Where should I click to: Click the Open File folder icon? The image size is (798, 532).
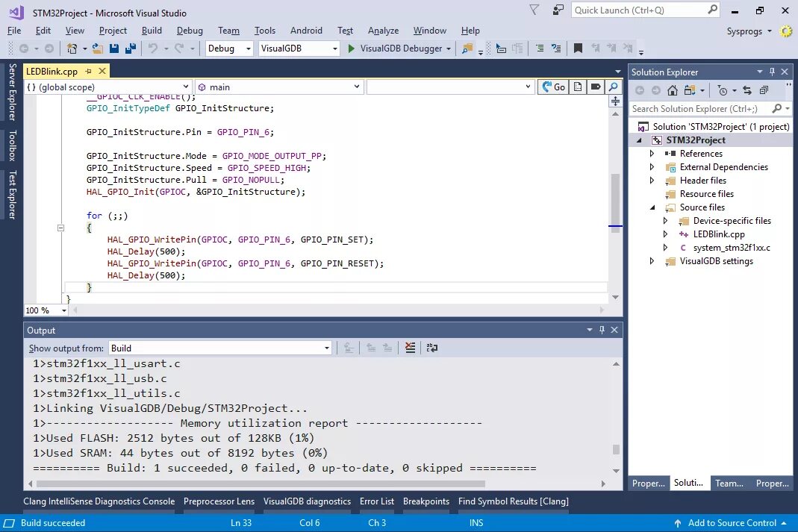(98, 48)
